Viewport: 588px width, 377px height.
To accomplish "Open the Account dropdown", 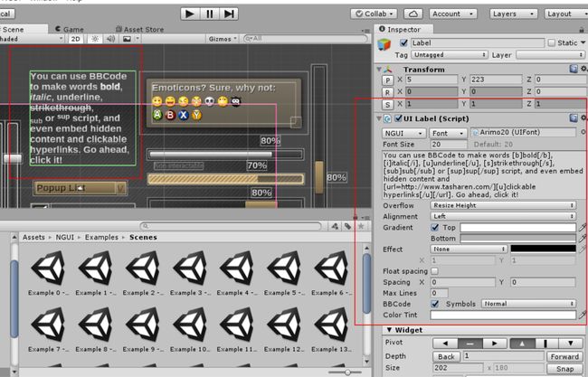I will [453, 14].
